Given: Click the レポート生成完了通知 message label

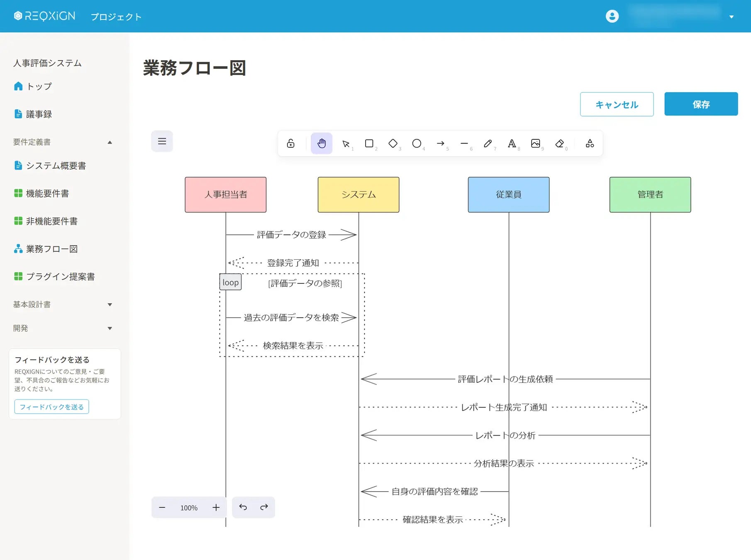Looking at the screenshot, I should point(504,407).
